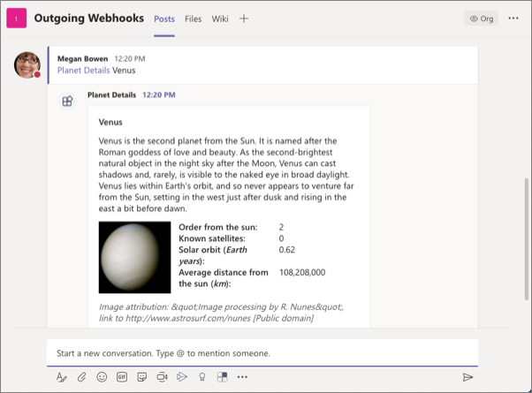Open the messaging extension apps icon
Screen dimensions: 532x393
pyautogui.click(x=222, y=377)
